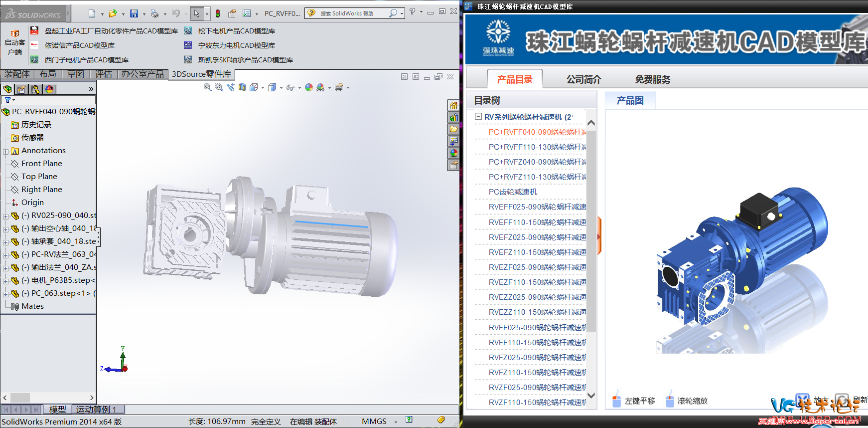
Task: Select PC+RVFF110-130 catalog entry
Action: click(x=537, y=147)
